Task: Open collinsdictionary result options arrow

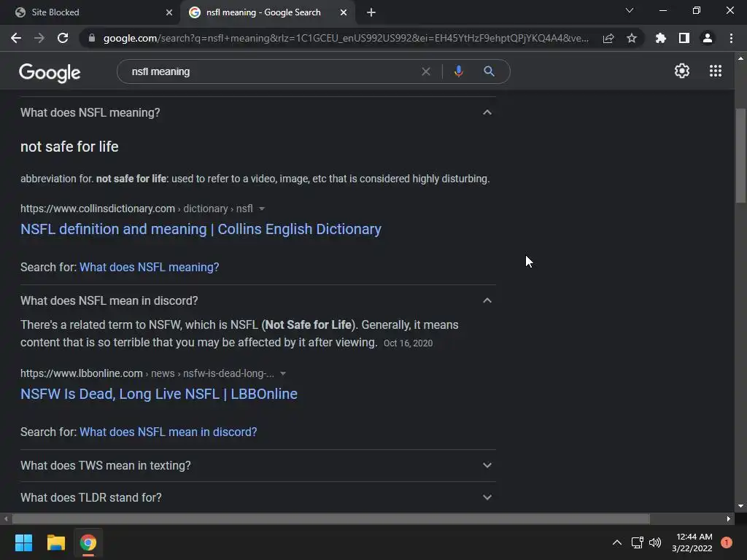Action: [262, 209]
